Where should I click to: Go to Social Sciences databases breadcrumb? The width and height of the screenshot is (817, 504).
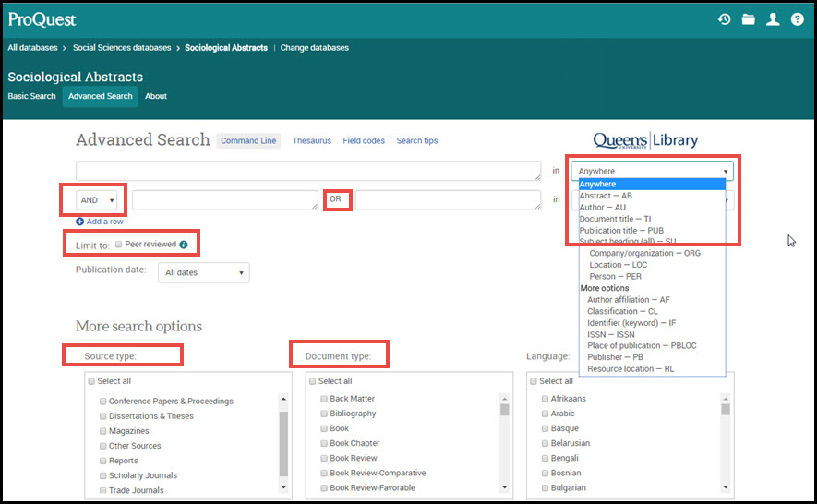tap(122, 48)
